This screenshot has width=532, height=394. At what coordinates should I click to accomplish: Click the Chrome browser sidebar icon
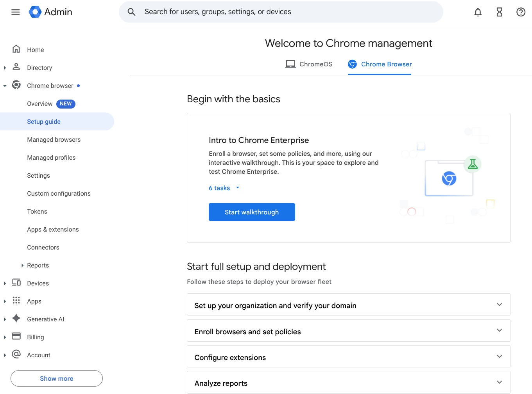pyautogui.click(x=16, y=85)
